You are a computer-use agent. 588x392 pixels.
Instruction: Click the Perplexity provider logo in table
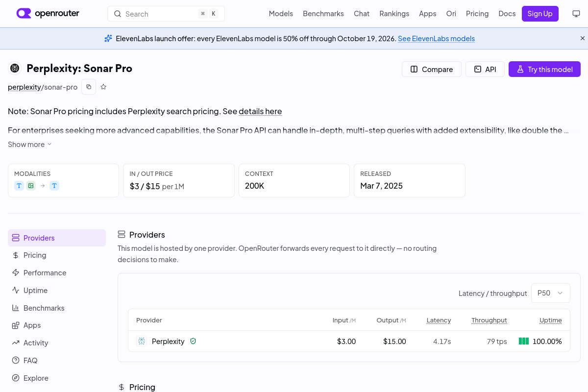(x=142, y=341)
